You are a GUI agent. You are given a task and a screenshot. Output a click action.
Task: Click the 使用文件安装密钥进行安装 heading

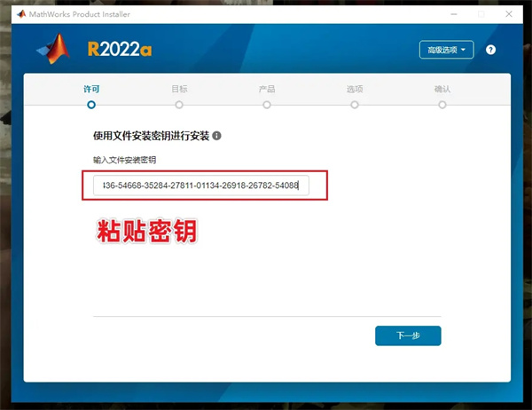[x=152, y=136]
